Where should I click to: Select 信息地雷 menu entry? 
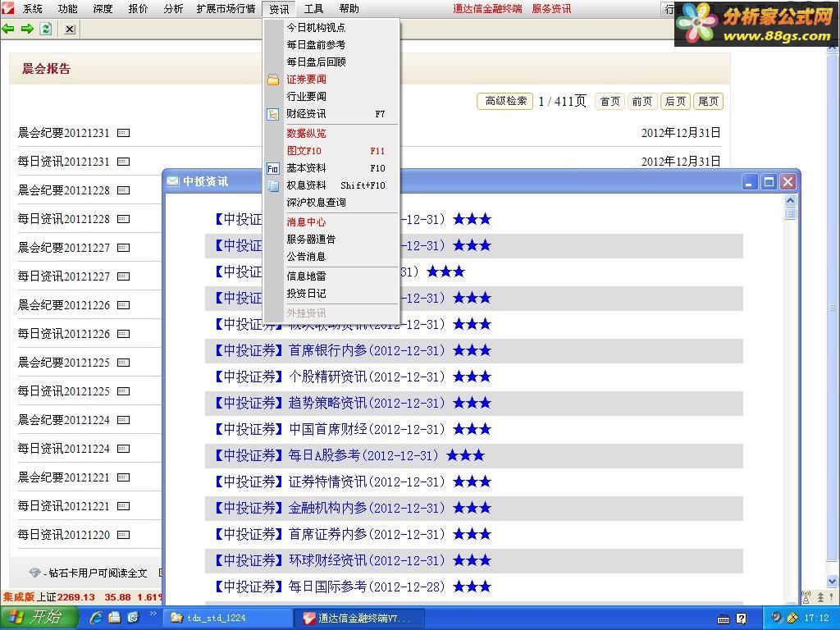[x=332, y=276]
